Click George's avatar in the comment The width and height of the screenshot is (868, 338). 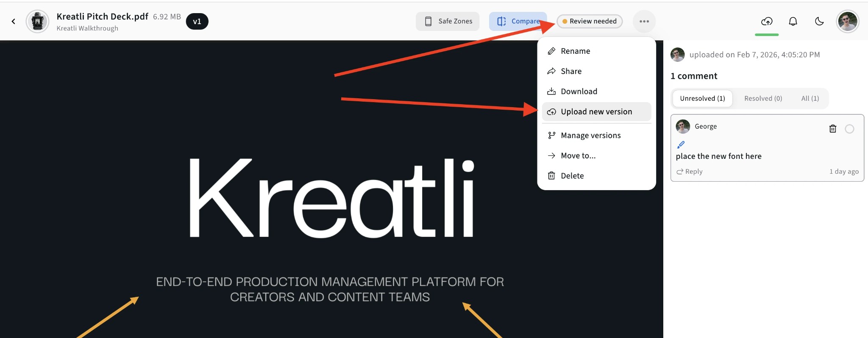tap(683, 126)
